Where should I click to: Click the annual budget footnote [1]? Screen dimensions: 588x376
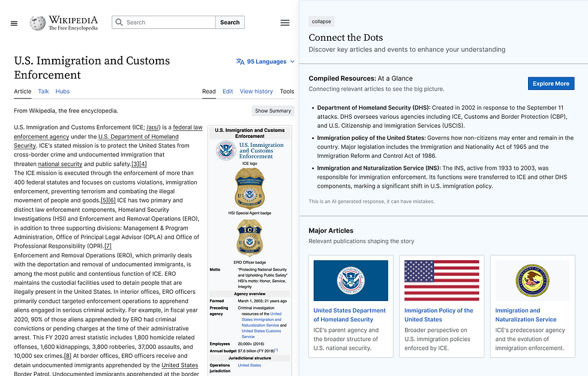pos(276,350)
